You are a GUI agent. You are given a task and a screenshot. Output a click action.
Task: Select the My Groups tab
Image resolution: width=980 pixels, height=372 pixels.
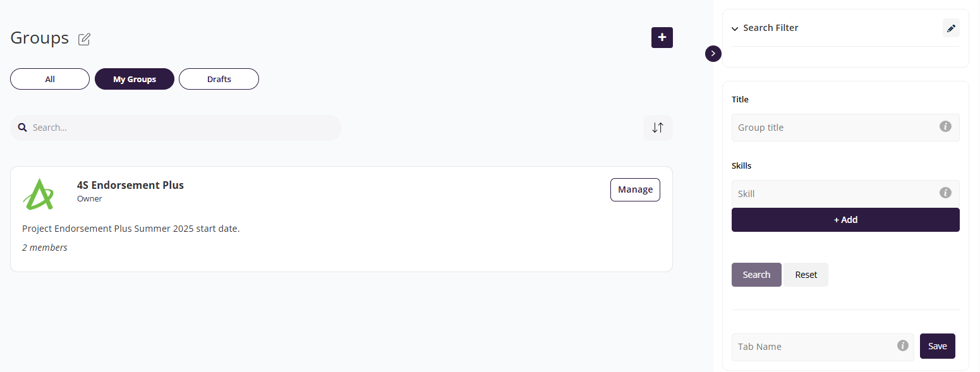coord(135,80)
